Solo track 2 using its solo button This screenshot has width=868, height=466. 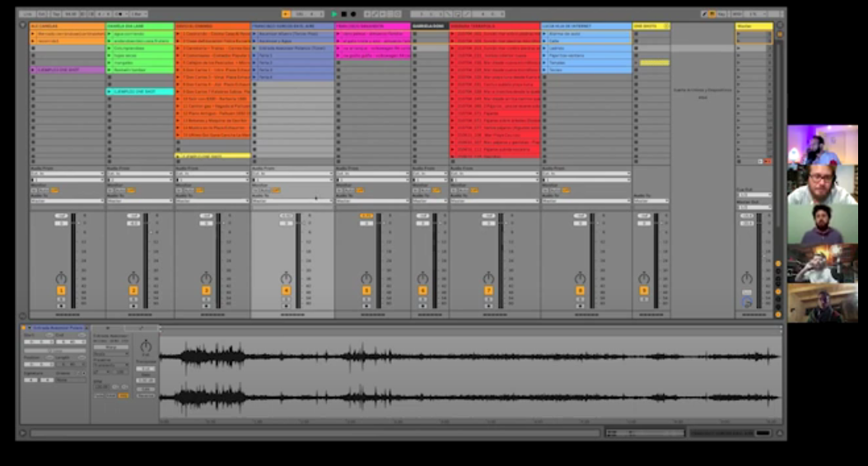(x=133, y=300)
